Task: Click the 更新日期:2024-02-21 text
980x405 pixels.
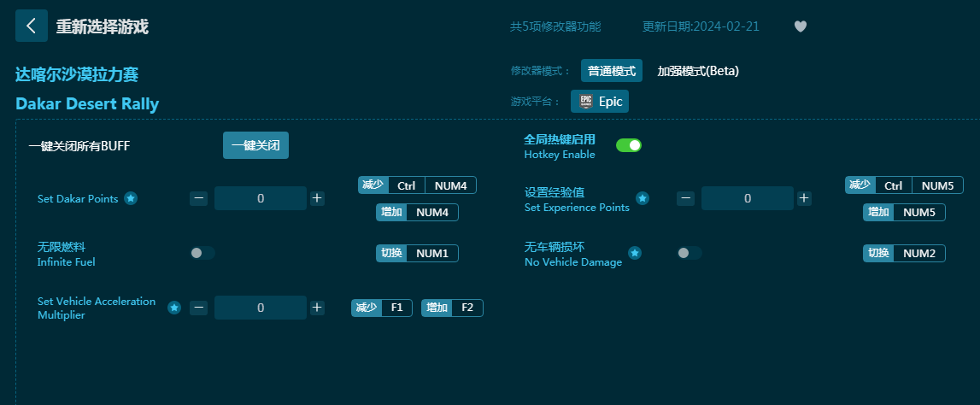Action: pos(701,26)
